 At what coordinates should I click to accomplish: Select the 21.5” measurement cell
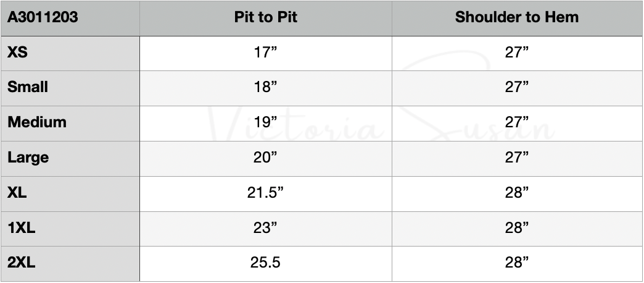click(x=266, y=193)
